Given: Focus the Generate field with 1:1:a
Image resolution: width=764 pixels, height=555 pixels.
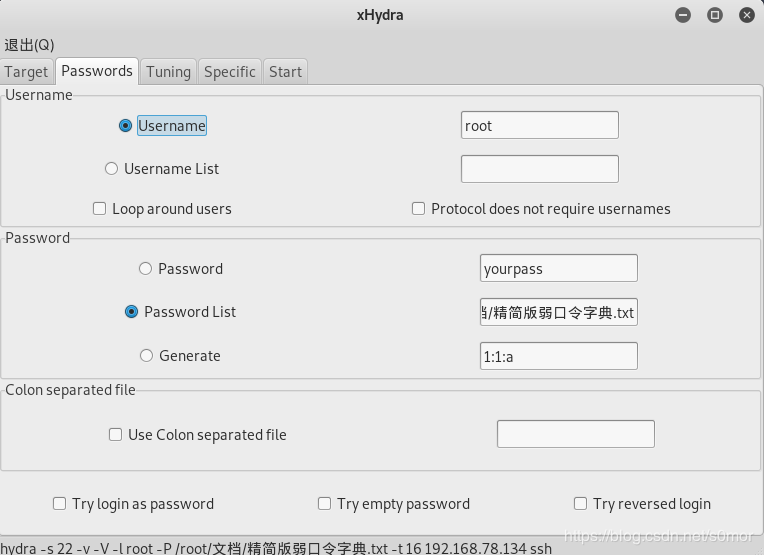Looking at the screenshot, I should point(559,356).
